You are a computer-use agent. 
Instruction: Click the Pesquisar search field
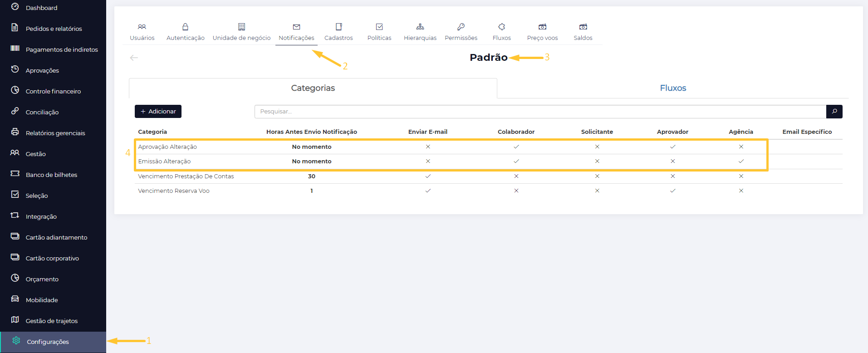(540, 112)
